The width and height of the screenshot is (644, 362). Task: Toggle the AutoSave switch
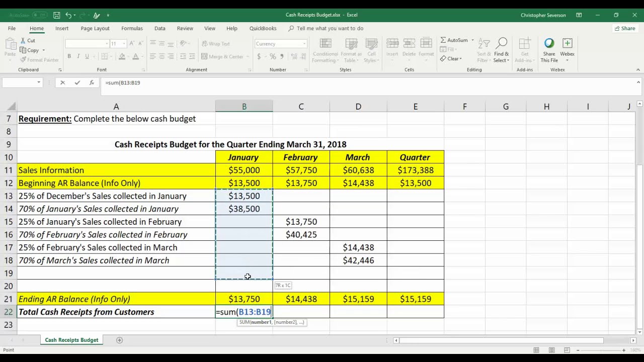pos(40,15)
